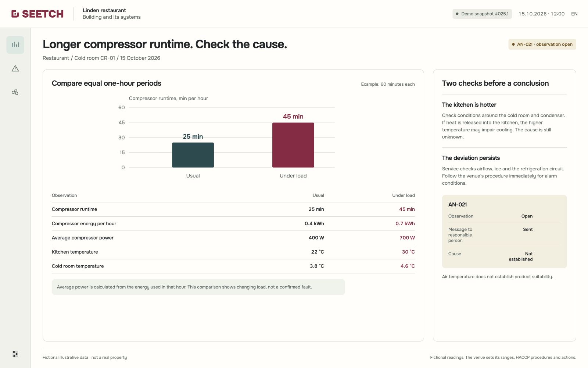Click the 0.4 kWh table value
The image size is (588, 368).
tap(314, 224)
